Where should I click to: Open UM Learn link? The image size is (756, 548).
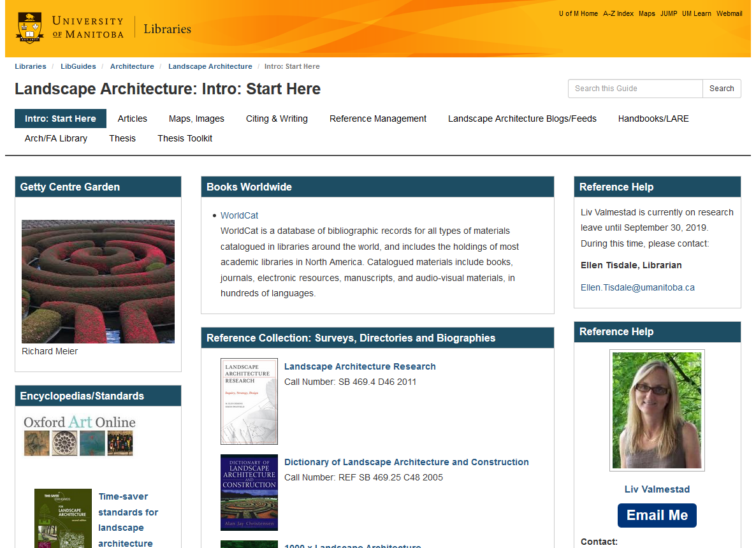(x=696, y=13)
